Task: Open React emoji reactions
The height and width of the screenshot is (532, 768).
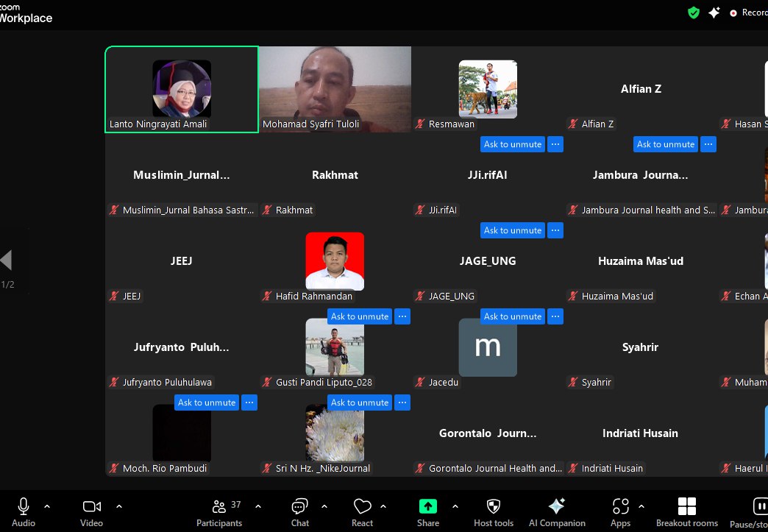Action: pos(363,513)
